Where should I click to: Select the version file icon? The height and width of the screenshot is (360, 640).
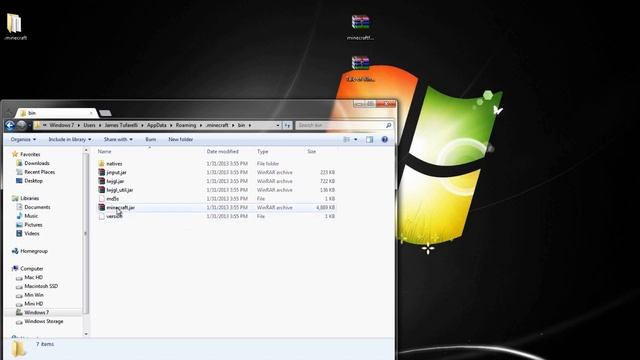[102, 216]
